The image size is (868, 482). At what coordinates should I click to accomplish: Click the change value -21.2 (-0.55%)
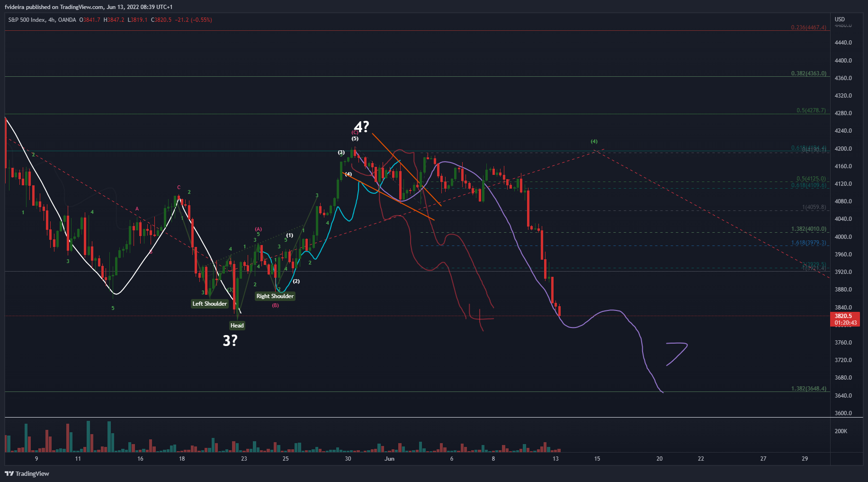tap(194, 20)
